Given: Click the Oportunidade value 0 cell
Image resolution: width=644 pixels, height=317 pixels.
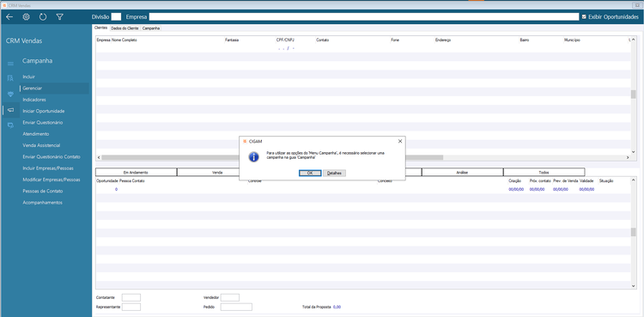Looking at the screenshot, I should point(116,189).
